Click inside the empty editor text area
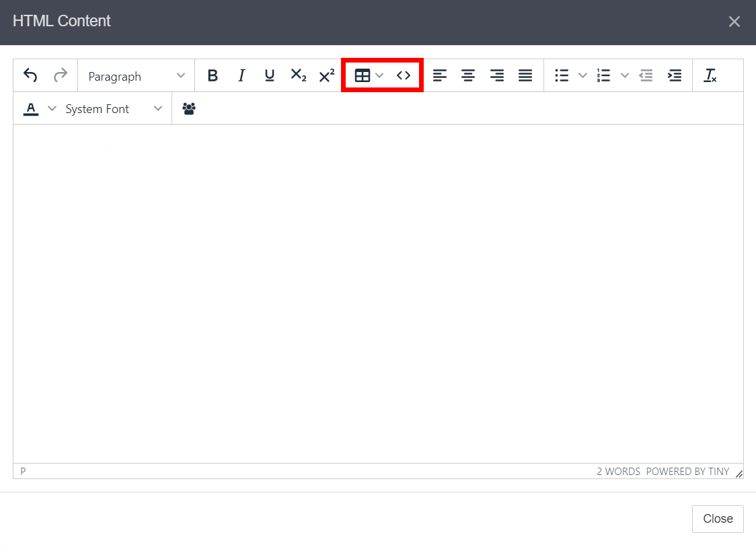756x545 pixels. [x=378, y=289]
